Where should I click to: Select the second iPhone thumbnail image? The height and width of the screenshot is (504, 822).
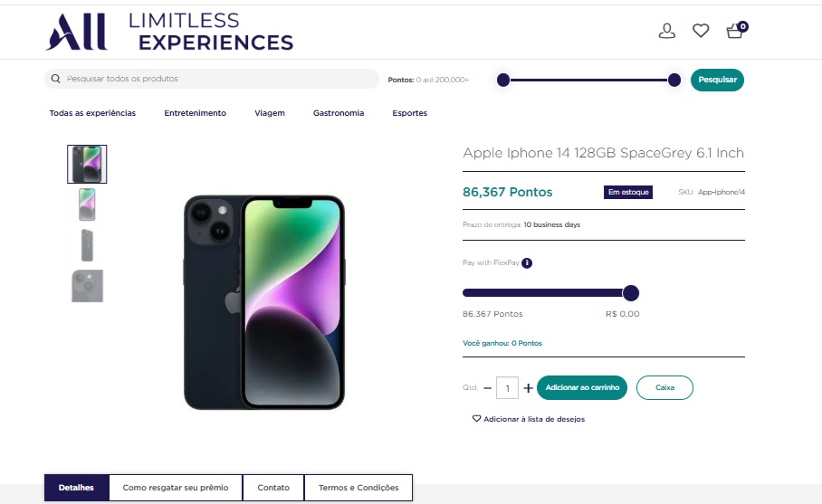click(87, 204)
